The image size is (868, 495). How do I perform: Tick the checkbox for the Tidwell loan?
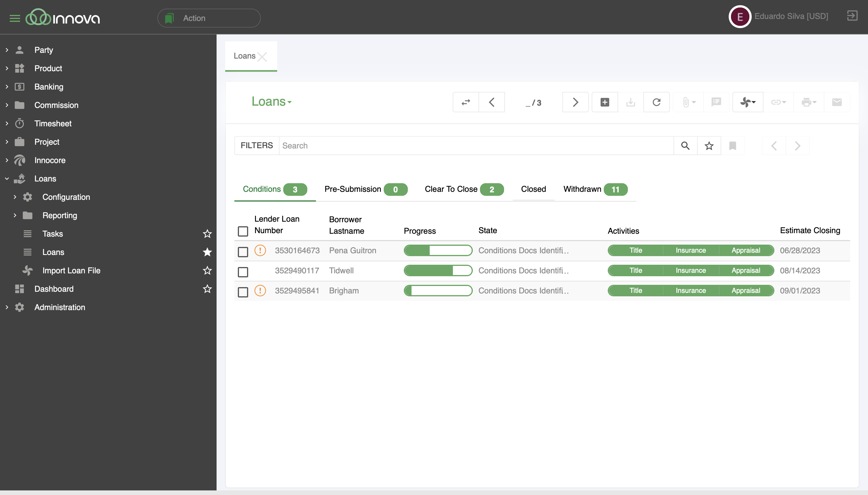tap(243, 272)
